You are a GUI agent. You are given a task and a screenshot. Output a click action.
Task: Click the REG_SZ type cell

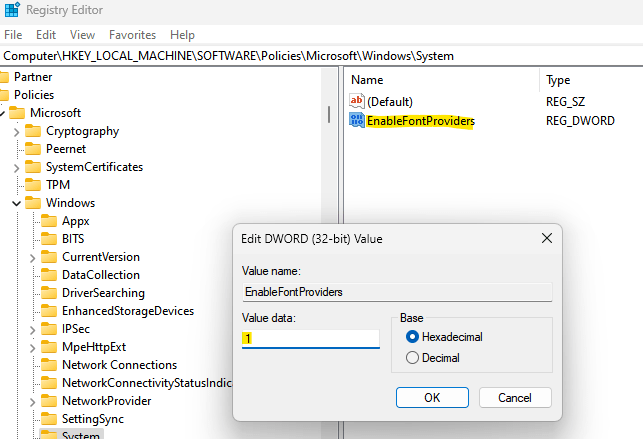pos(565,102)
